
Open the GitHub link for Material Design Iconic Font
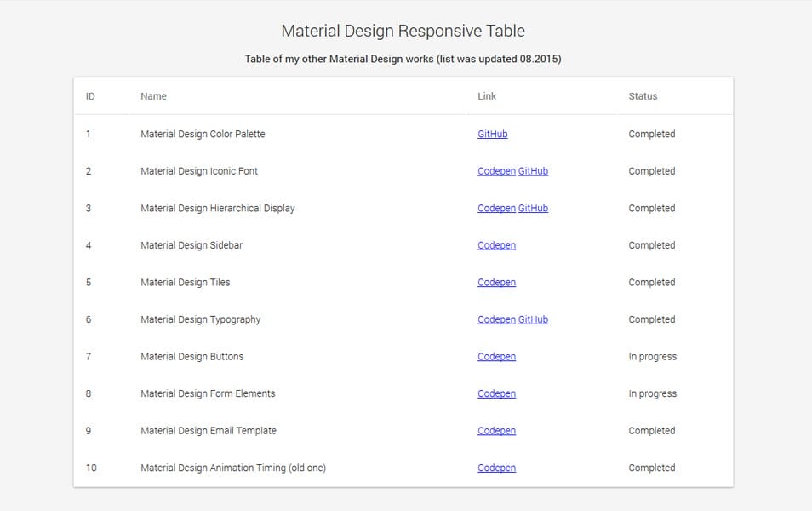coord(533,170)
